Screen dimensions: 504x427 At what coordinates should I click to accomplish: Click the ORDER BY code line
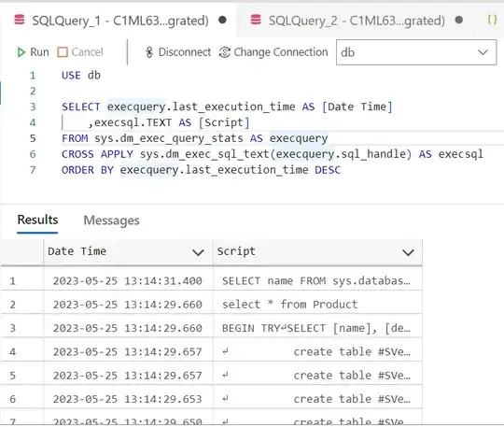[201, 170]
